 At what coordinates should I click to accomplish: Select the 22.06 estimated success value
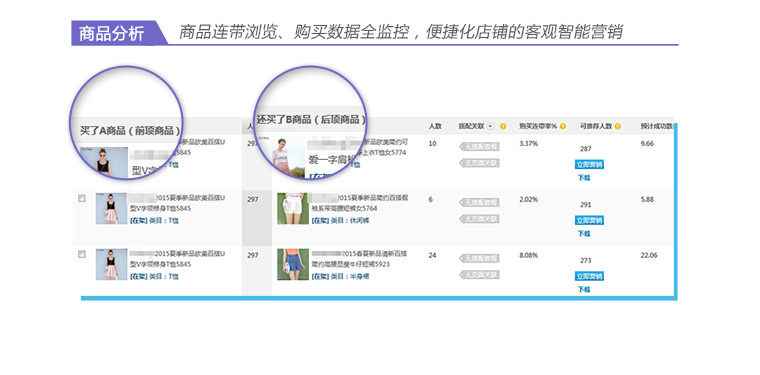click(x=649, y=255)
